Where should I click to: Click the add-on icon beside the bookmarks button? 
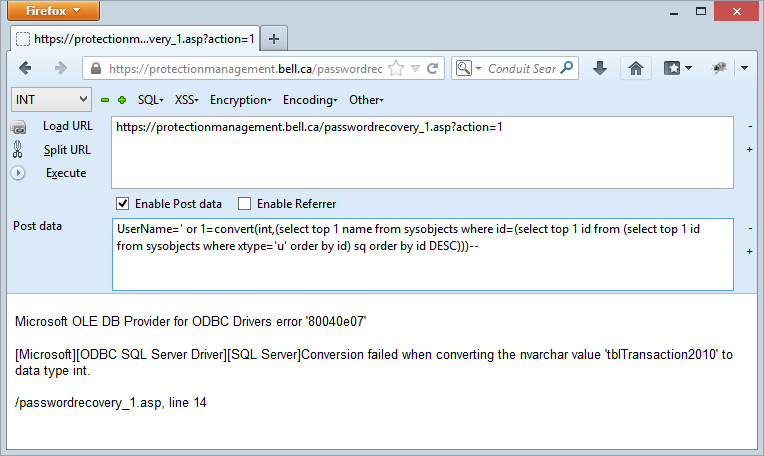719,68
